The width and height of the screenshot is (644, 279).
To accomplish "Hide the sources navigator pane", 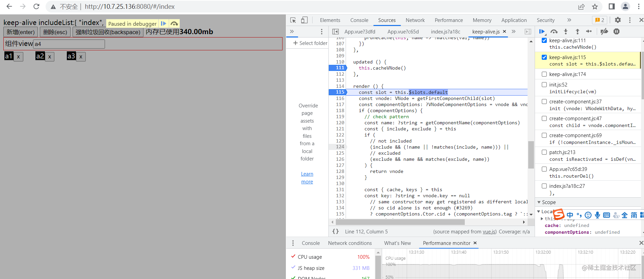I will pos(336,31).
